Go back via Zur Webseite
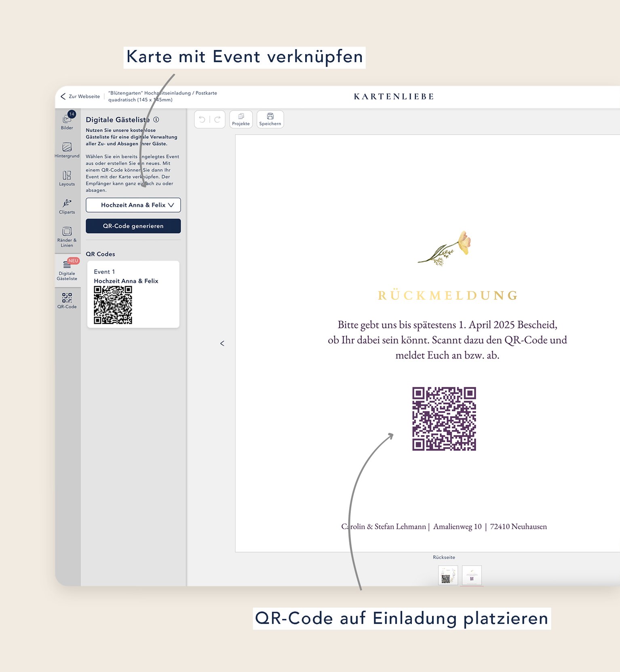620x672 pixels. pos(80,97)
